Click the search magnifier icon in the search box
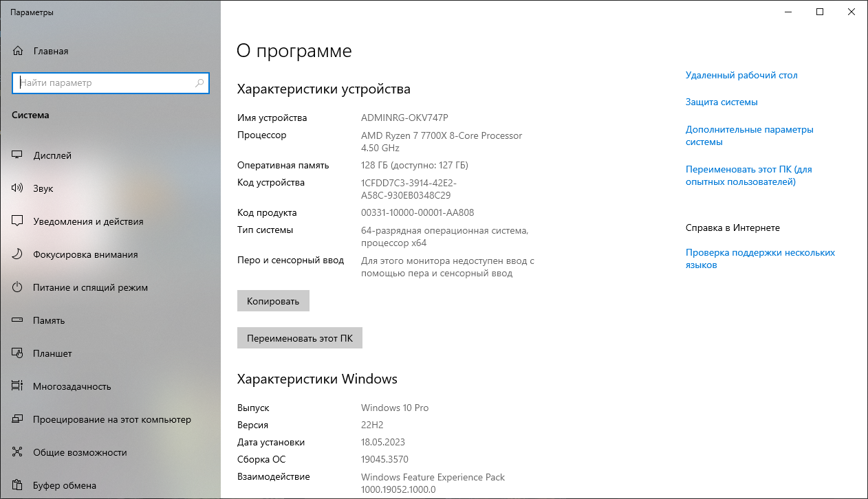Image resolution: width=868 pixels, height=499 pixels. [199, 83]
